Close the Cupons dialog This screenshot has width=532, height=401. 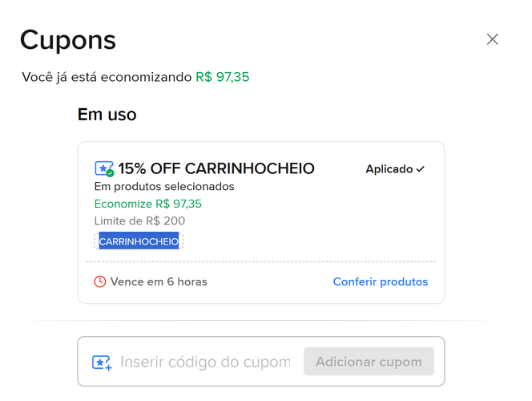493,39
